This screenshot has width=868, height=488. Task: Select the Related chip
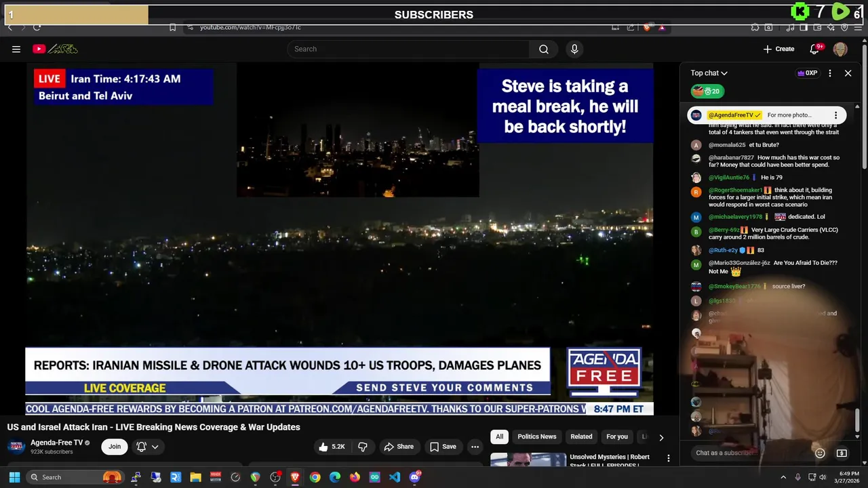[581, 436]
